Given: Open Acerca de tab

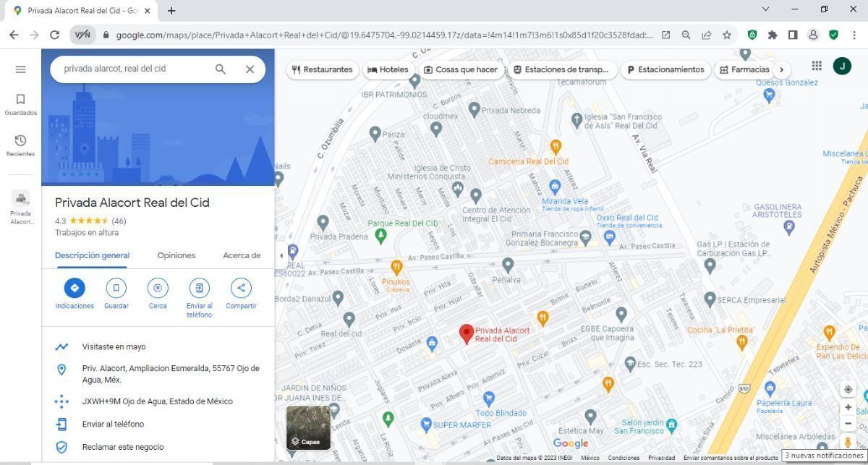Looking at the screenshot, I should click(x=242, y=255).
